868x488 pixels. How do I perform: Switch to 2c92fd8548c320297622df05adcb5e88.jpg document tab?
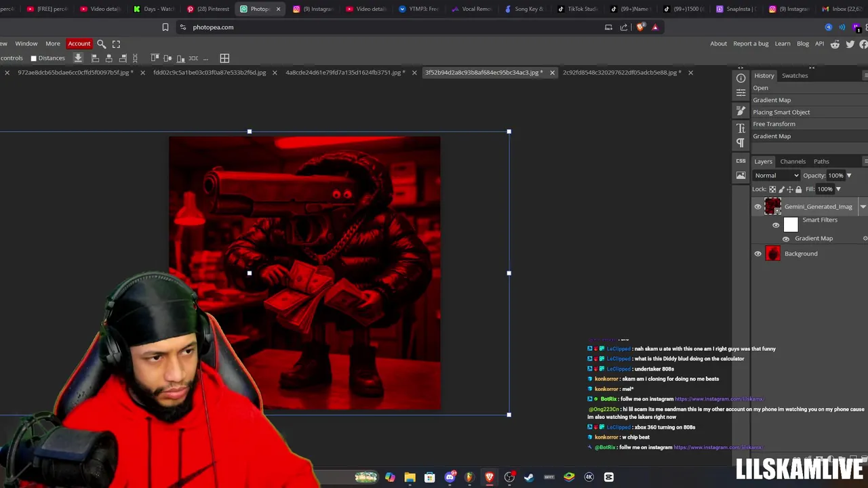click(x=622, y=73)
